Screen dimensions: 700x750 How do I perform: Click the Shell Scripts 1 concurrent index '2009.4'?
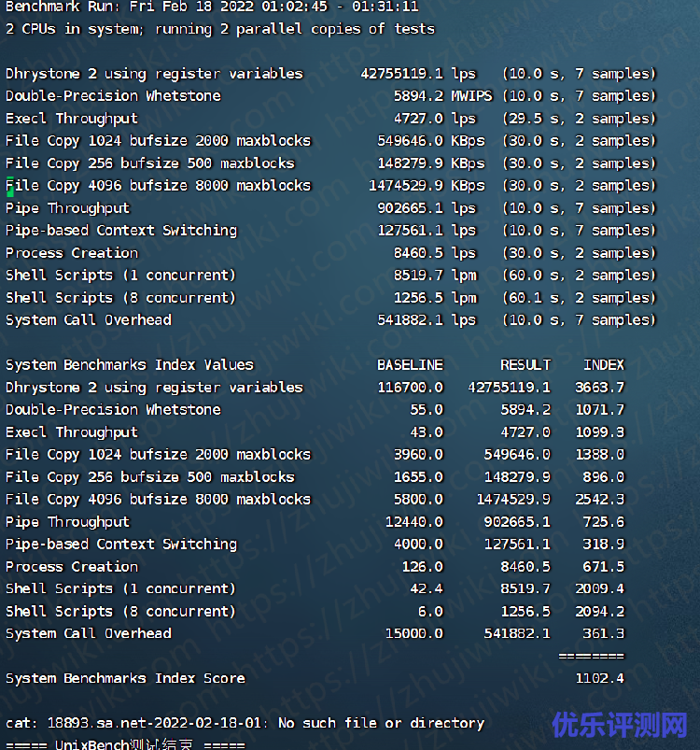[x=599, y=588]
